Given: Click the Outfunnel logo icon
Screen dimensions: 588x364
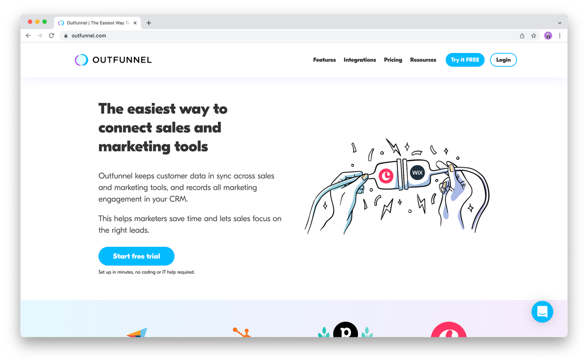Looking at the screenshot, I should pos(81,60).
